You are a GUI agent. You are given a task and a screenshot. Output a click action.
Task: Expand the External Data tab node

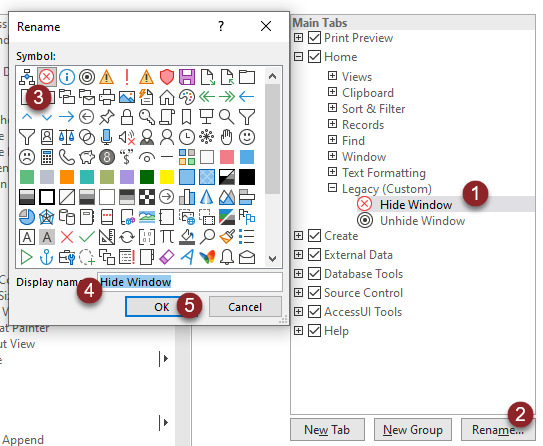click(298, 255)
